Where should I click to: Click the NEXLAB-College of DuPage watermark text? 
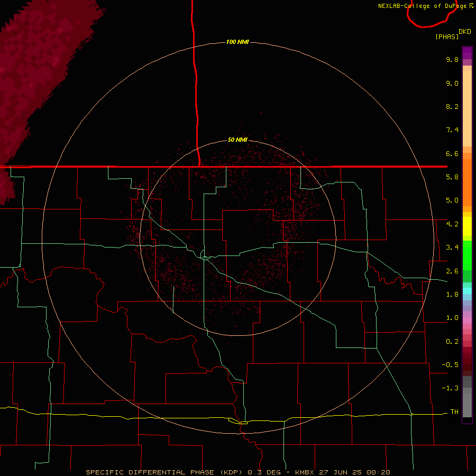tap(426, 6)
